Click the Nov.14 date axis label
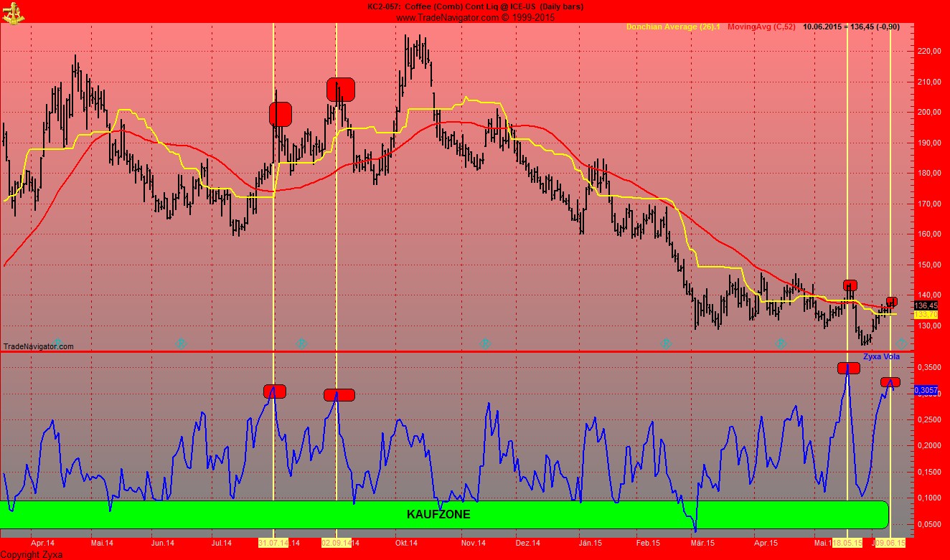The image size is (950, 560). click(474, 544)
